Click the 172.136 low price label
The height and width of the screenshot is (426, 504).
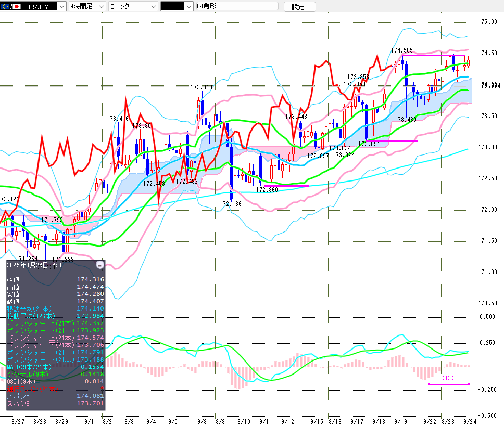coord(231,204)
